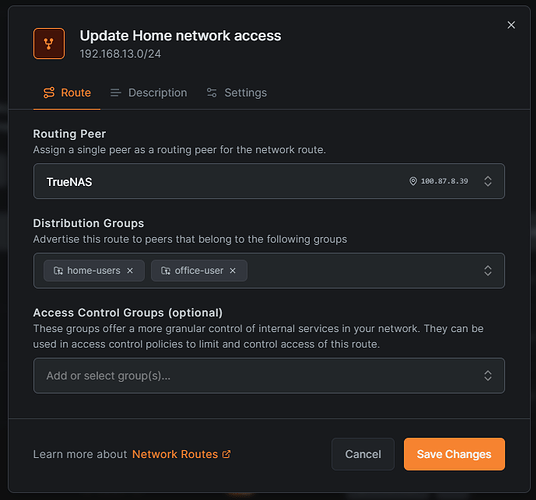Screen dimensions: 536x500
Task: Click the Cancel button
Action: 363,454
